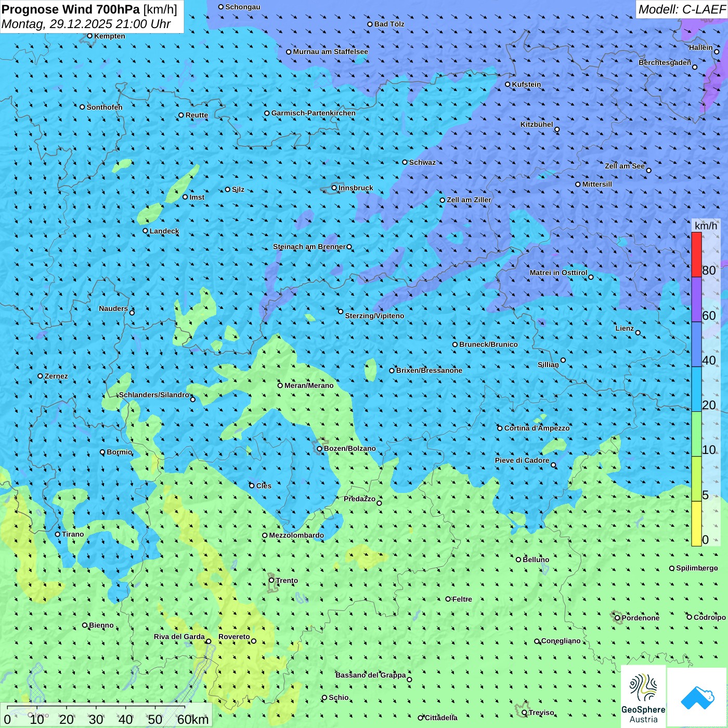The height and width of the screenshot is (728, 728).
Task: Click the Kempten location dot
Action: click(89, 36)
